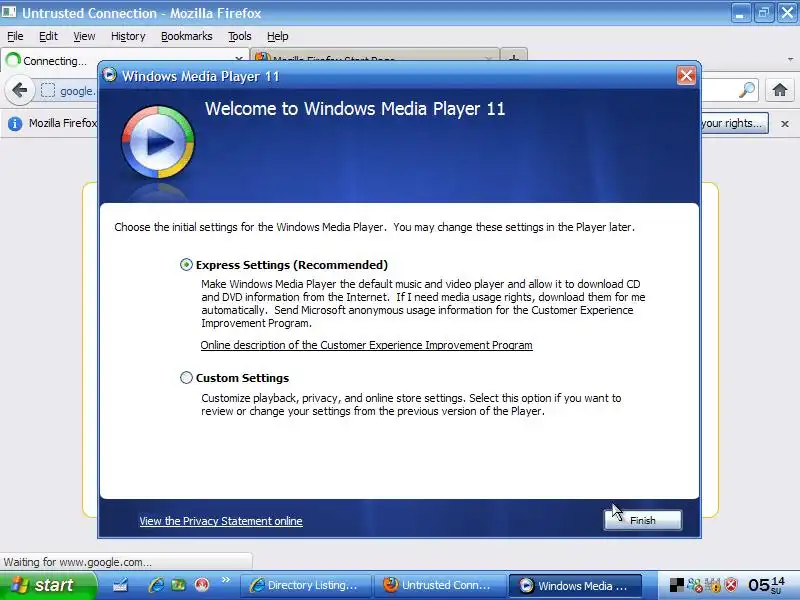Launch Internet Explorer from quick launch

pos(156,585)
